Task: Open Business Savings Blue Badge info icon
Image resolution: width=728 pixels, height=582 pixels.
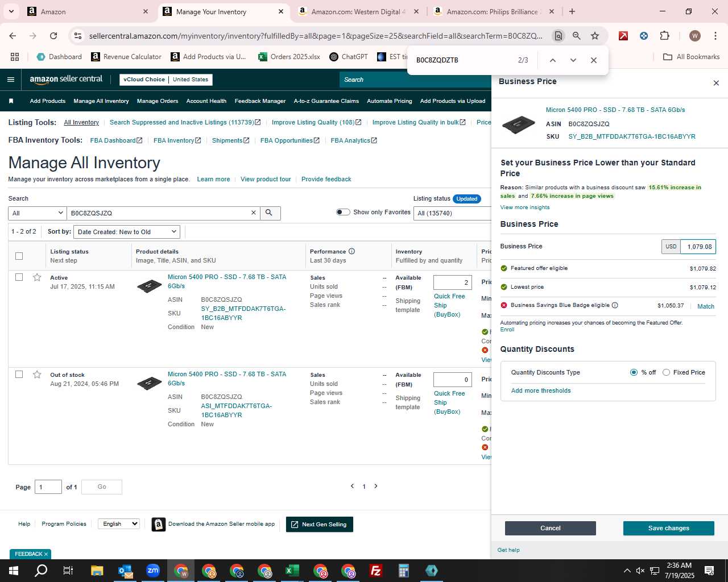Action: [615, 305]
